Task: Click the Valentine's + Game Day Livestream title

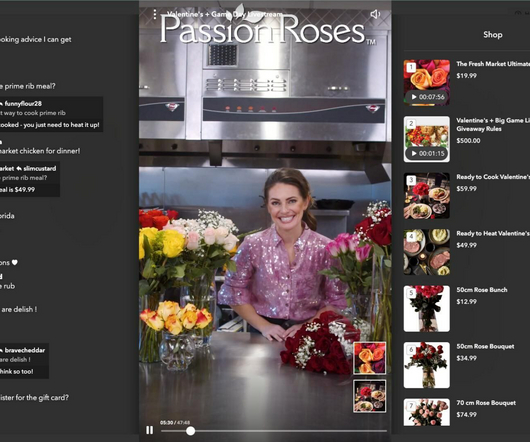Action: (x=224, y=14)
